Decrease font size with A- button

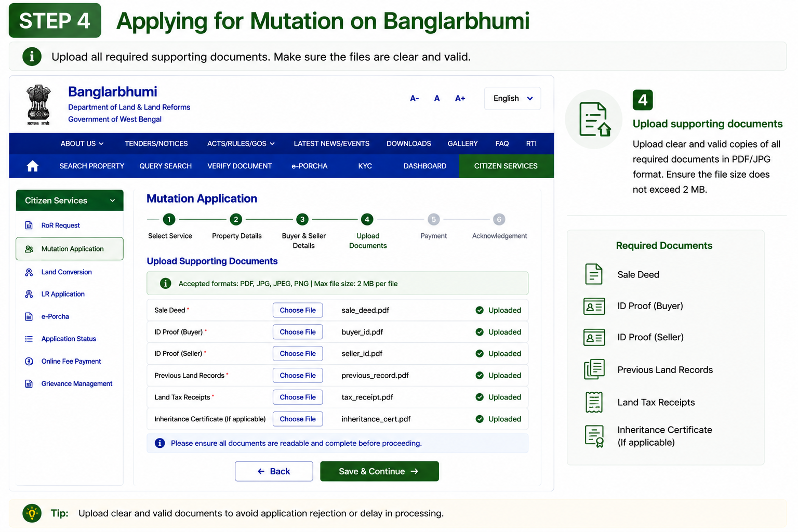(414, 98)
